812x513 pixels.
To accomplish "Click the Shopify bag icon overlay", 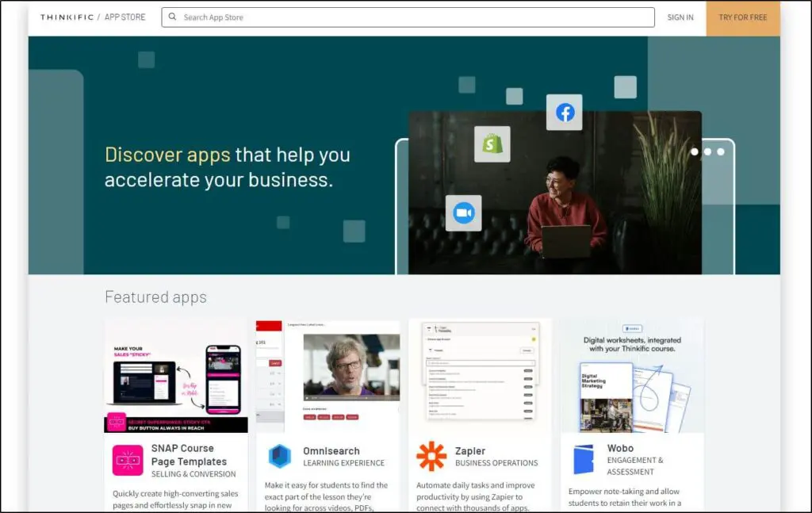I will [492, 144].
